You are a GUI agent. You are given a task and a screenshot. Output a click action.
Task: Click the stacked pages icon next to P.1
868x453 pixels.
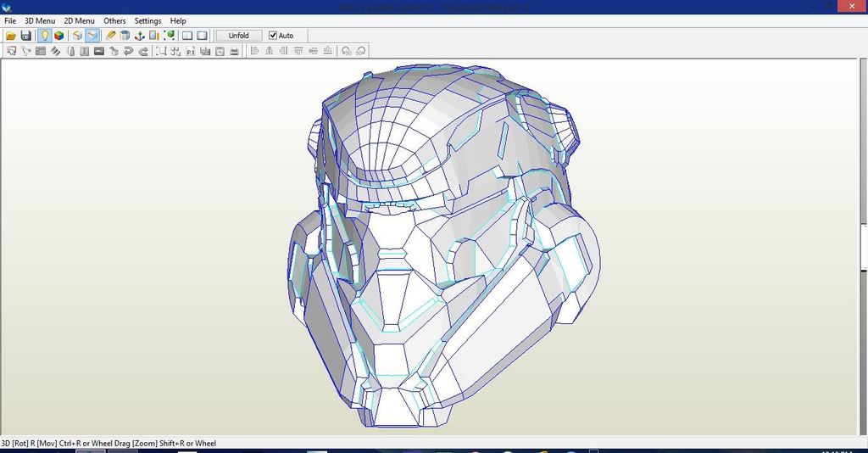coord(205,51)
